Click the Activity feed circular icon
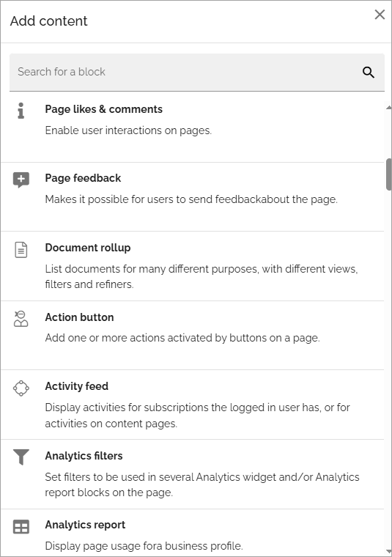392x557 pixels. 21,388
